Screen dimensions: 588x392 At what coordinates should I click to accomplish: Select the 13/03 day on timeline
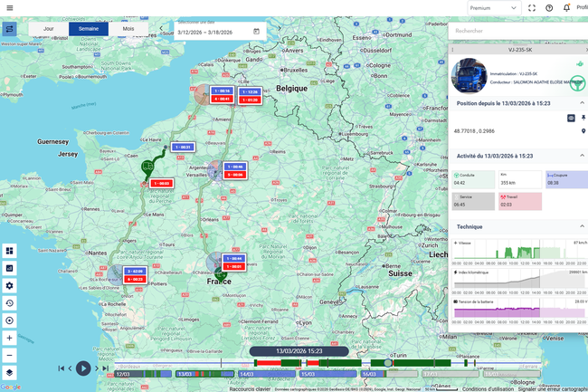204,374
